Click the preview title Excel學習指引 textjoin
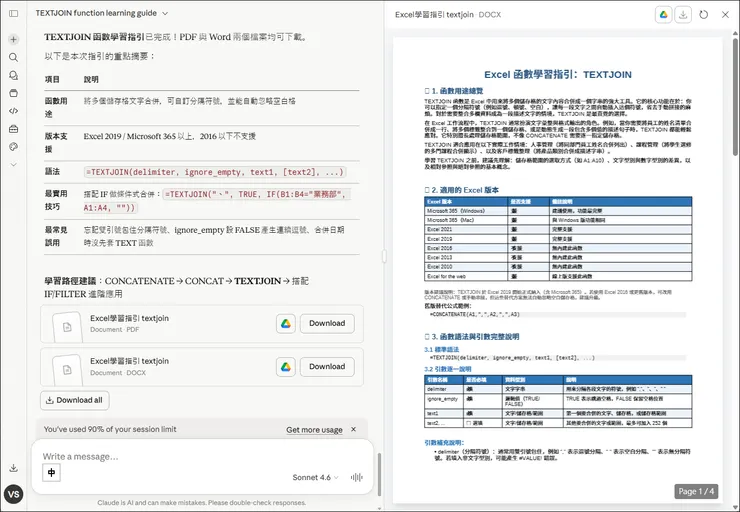The image size is (740, 512). [x=434, y=15]
